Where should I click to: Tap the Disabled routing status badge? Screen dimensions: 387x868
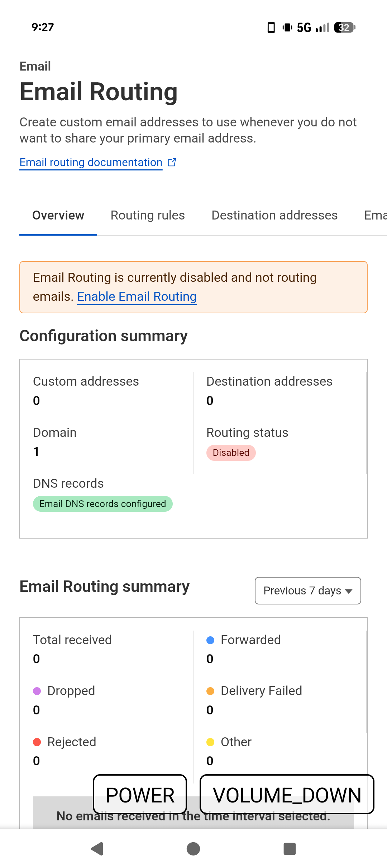click(231, 453)
